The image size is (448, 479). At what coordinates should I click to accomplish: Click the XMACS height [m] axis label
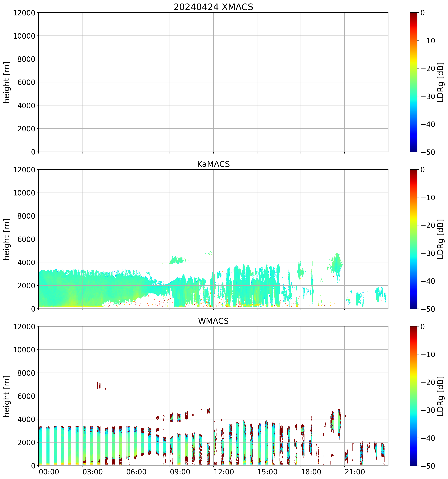pos(7,82)
